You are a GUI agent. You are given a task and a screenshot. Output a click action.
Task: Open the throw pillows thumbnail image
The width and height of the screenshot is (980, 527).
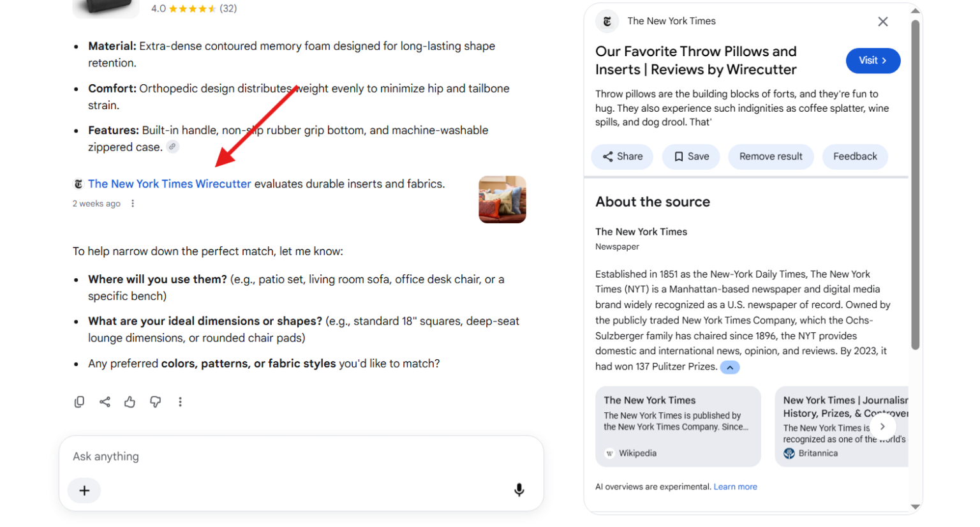click(503, 200)
